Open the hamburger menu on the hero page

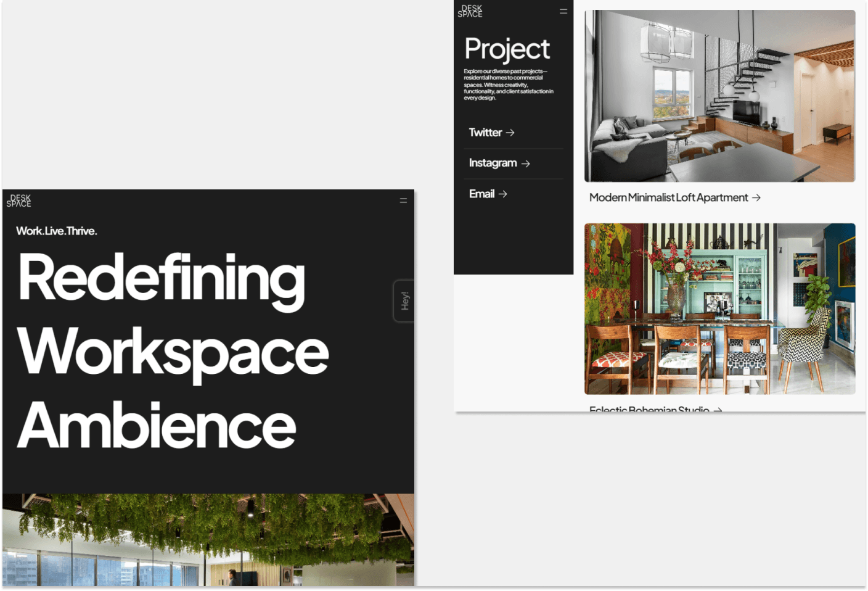pos(403,200)
